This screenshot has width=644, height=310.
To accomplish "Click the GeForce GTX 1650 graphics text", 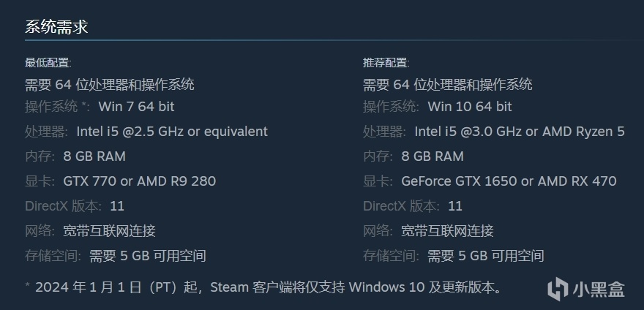I will [x=509, y=181].
